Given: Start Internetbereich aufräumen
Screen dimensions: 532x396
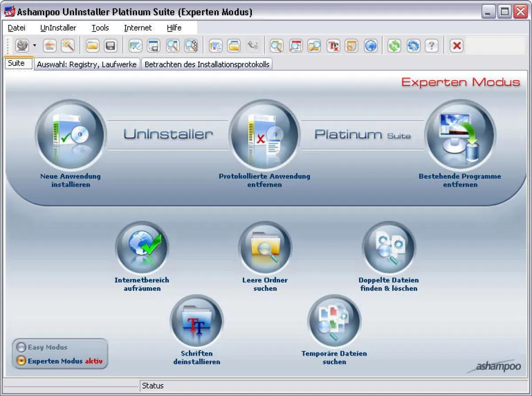Looking at the screenshot, I should (142, 248).
